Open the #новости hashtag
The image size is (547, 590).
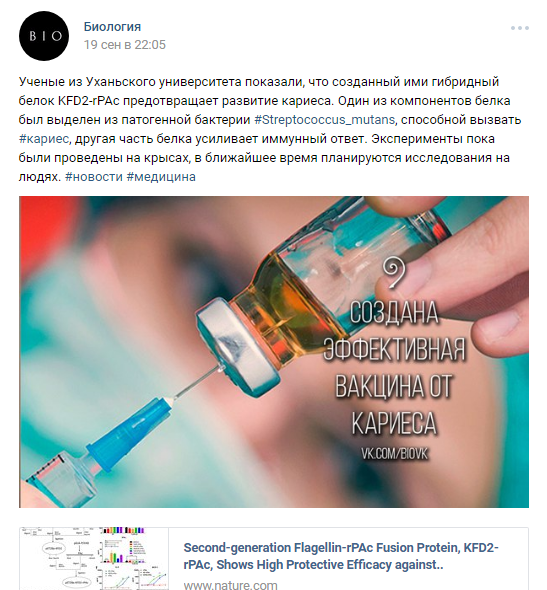[94, 176]
